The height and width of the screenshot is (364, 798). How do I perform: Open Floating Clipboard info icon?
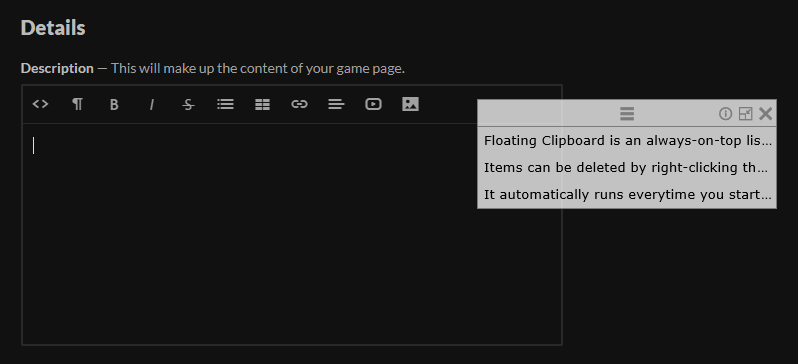tap(725, 114)
